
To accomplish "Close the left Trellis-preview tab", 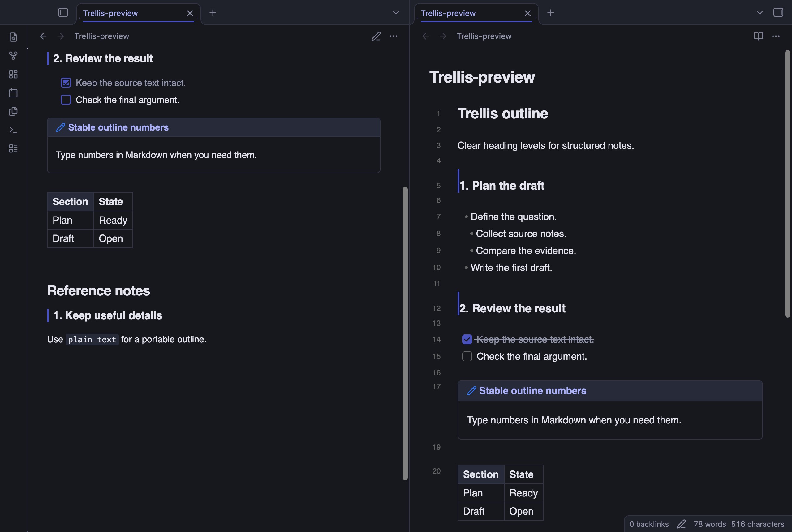I will pyautogui.click(x=190, y=13).
